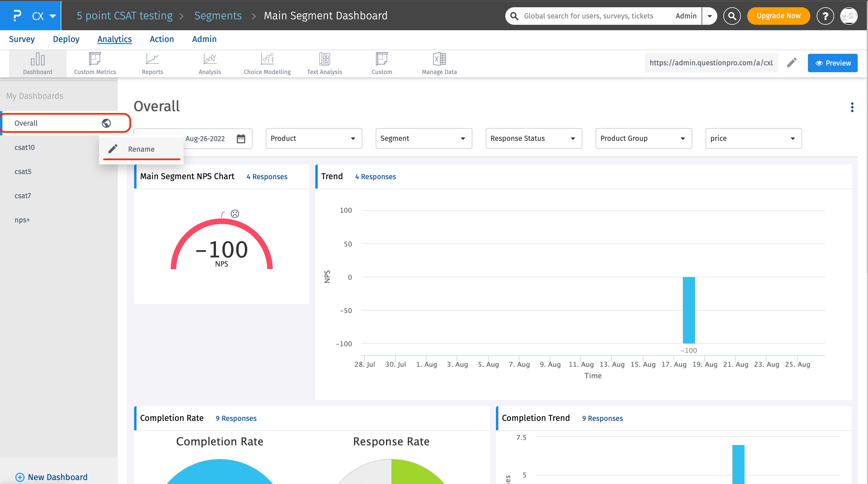
Task: Click the calendar icon in date filter
Action: tap(241, 139)
